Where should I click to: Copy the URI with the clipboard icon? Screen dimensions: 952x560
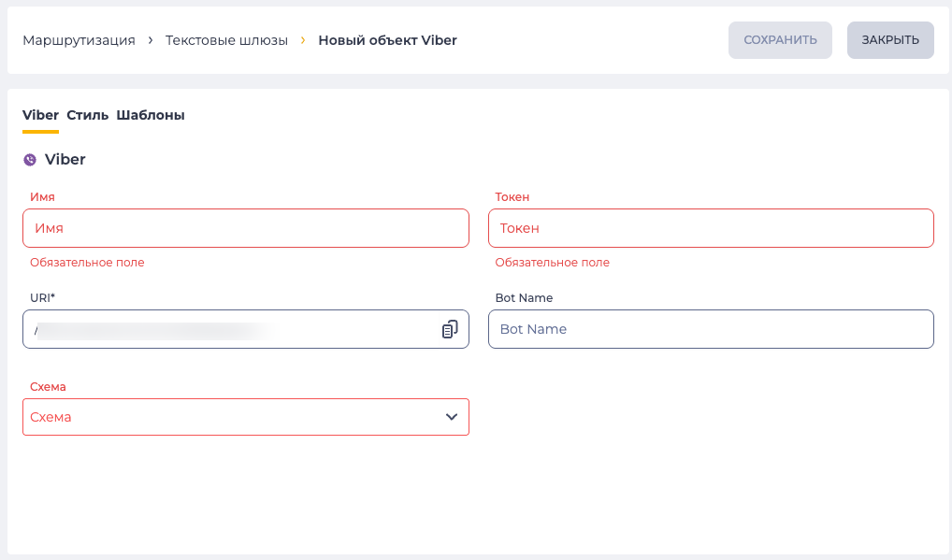point(449,329)
